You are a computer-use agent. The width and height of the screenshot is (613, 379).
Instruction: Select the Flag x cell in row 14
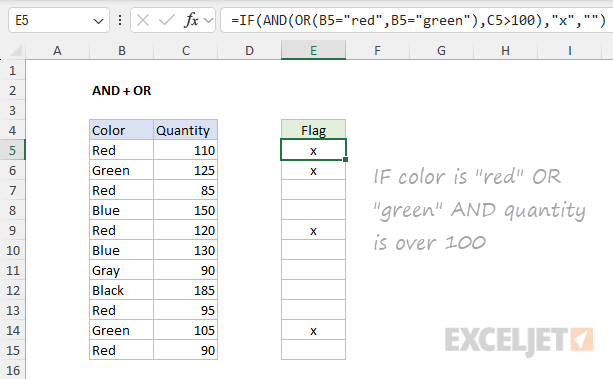click(314, 330)
